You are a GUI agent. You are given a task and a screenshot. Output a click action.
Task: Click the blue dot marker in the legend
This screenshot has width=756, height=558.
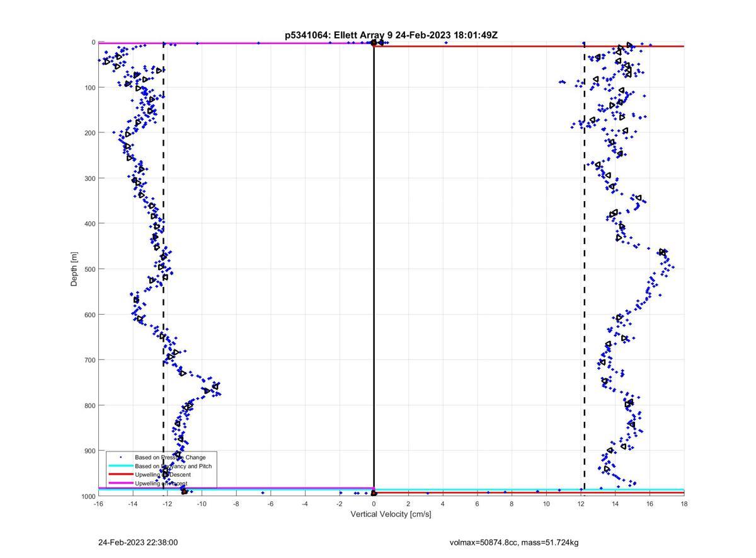(x=120, y=457)
